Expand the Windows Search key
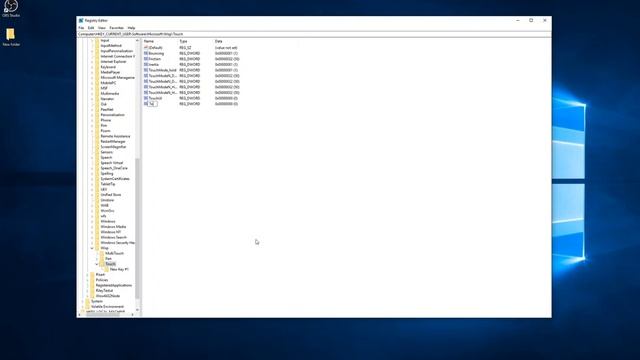 point(92,237)
